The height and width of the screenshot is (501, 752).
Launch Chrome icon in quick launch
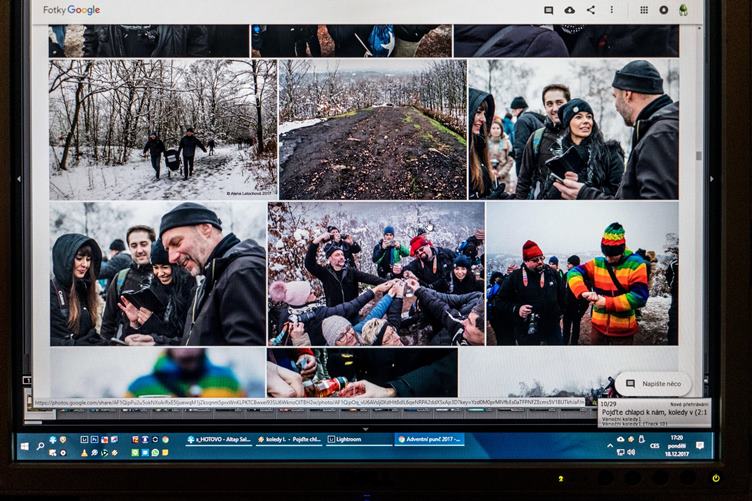[165, 440]
